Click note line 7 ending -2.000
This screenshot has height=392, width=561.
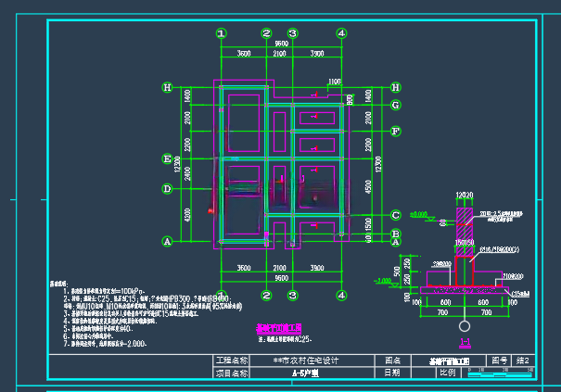(105, 344)
